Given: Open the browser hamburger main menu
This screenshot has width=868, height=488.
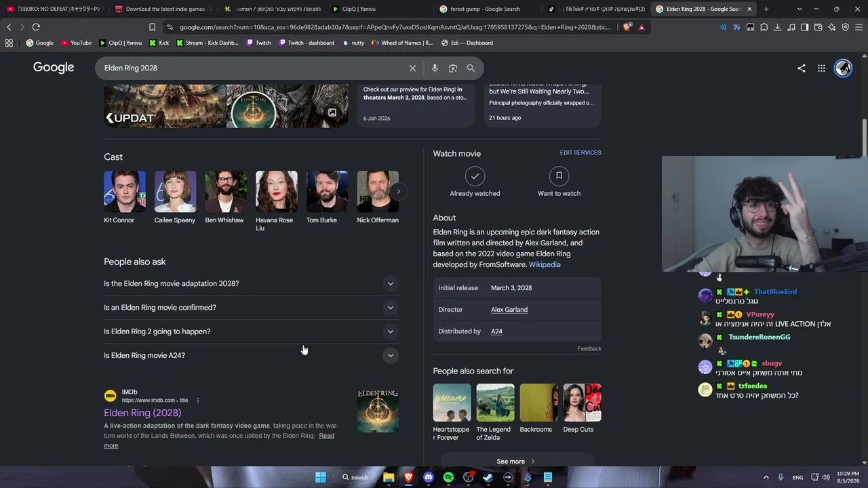Looking at the screenshot, I should point(859,27).
